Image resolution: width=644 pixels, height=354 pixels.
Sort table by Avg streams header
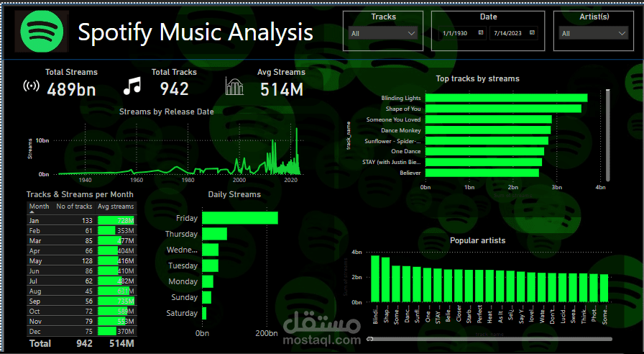[116, 206]
